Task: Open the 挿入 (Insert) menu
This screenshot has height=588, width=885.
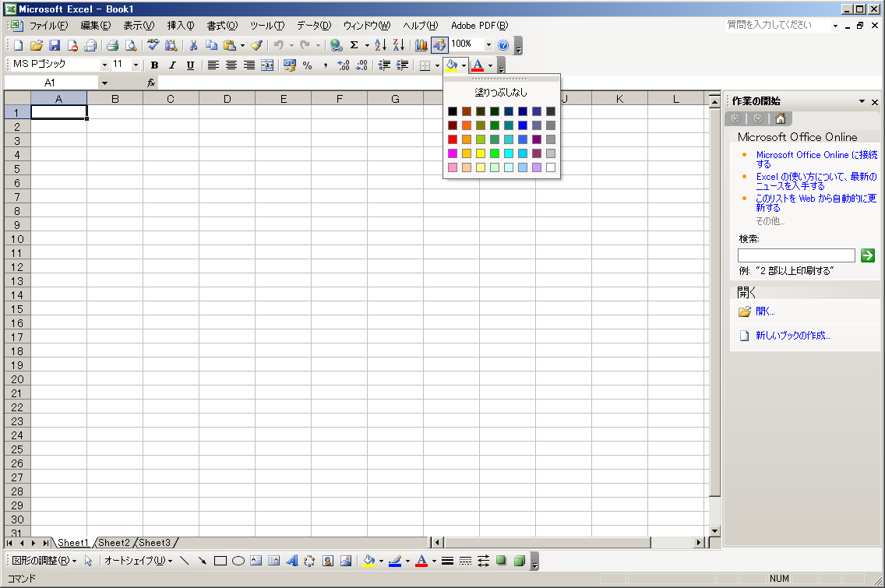Action: coord(181,26)
